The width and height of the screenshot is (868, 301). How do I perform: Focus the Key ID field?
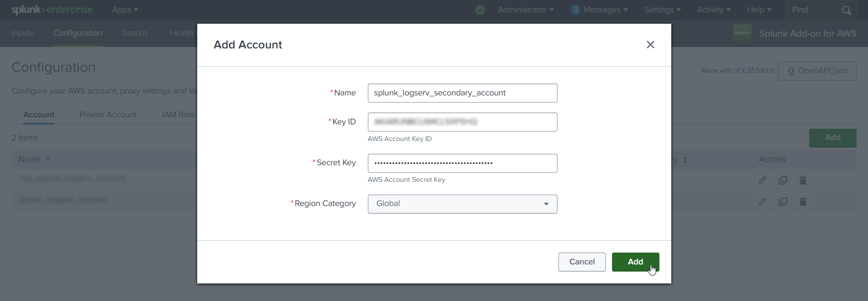462,122
